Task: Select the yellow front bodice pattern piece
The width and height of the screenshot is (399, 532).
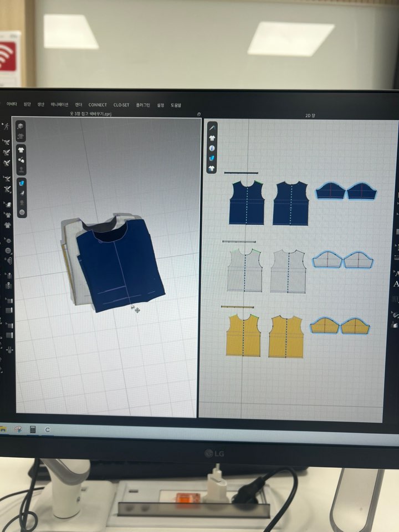Action: pos(243,336)
